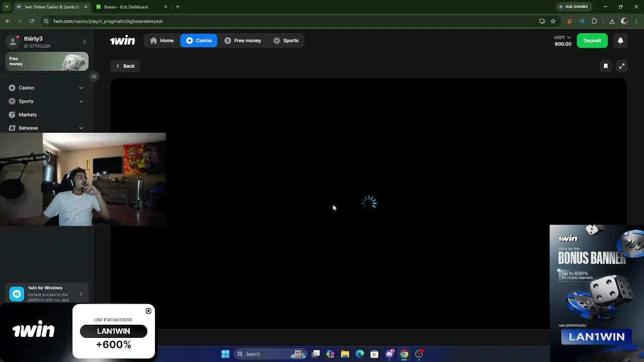Open the tab search dropdown arrow
The width and height of the screenshot is (644, 362).
7,7
